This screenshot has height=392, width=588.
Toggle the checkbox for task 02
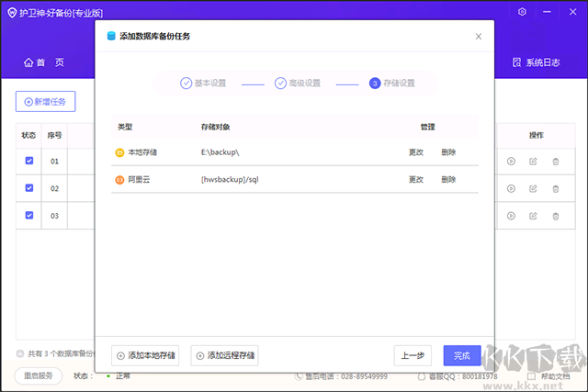coord(28,188)
